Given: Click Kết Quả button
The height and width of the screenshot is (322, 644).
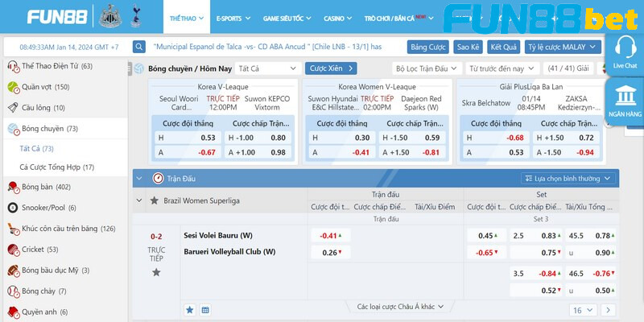Looking at the screenshot, I should [504, 47].
